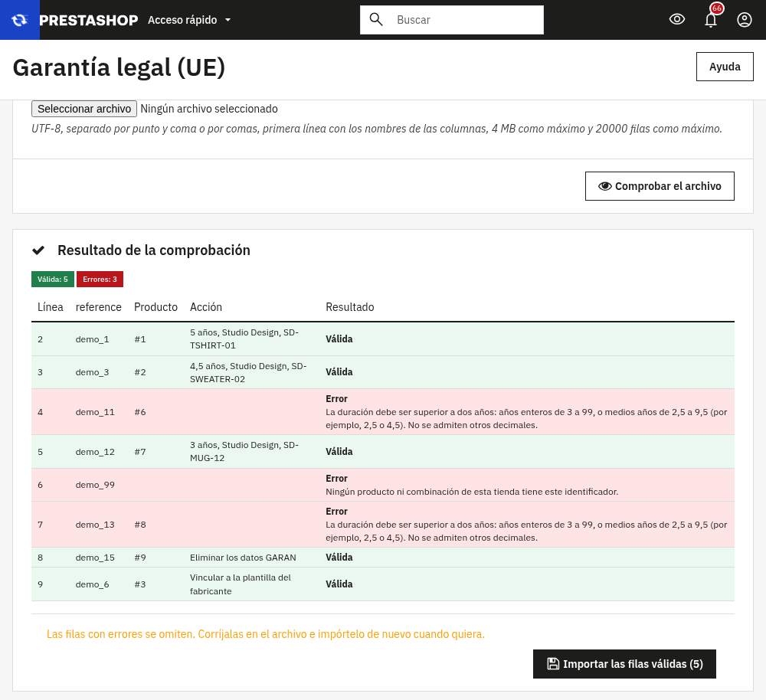
Task: Click the eye icon to view shop
Action: 676,20
